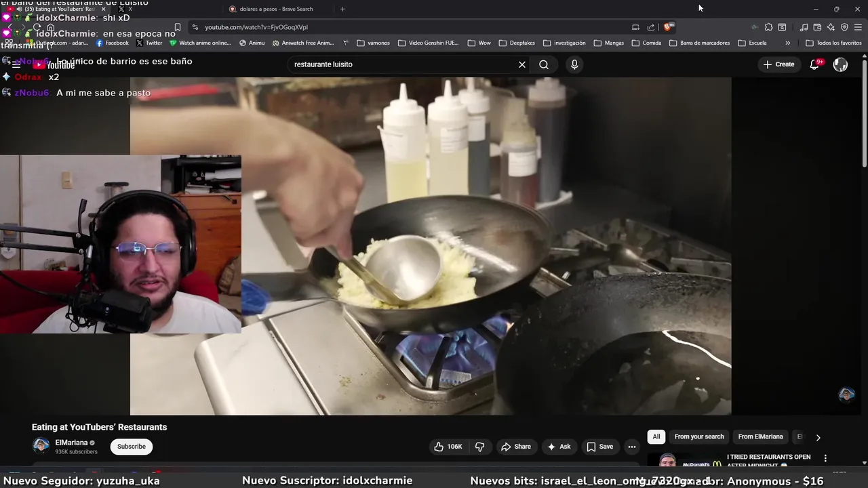Open the Facebook bookmark
868x488 pixels.
click(112, 43)
